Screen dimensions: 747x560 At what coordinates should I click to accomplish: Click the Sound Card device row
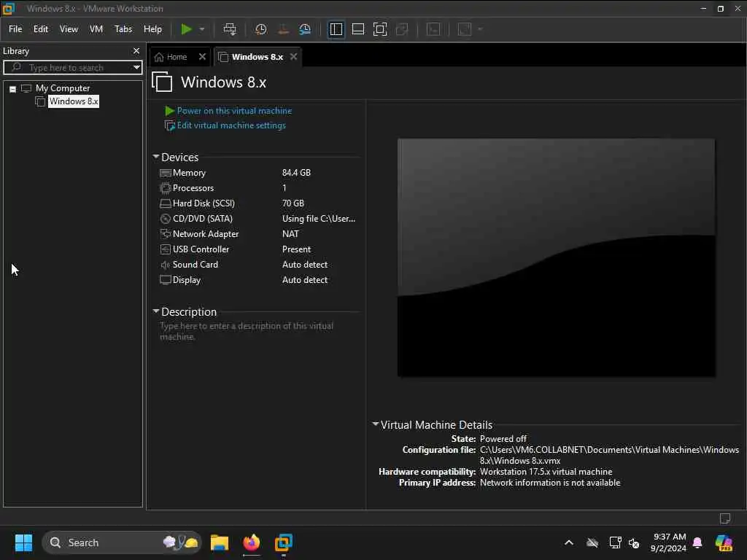(258, 264)
